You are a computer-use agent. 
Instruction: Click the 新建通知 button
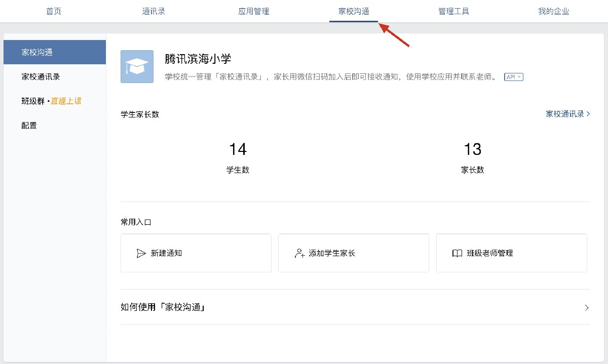196,253
